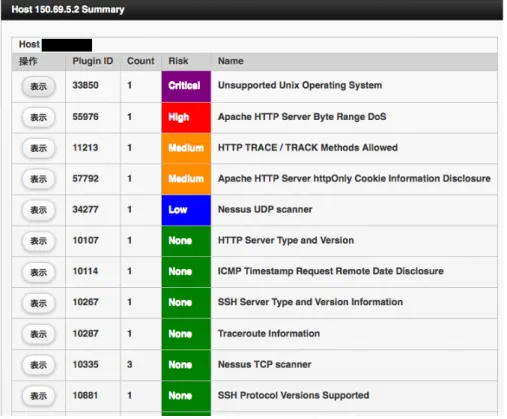Select 'Apache HTTP Server httpOnly Cookie Information Disclosure'
507x419 pixels.
pyautogui.click(x=354, y=179)
